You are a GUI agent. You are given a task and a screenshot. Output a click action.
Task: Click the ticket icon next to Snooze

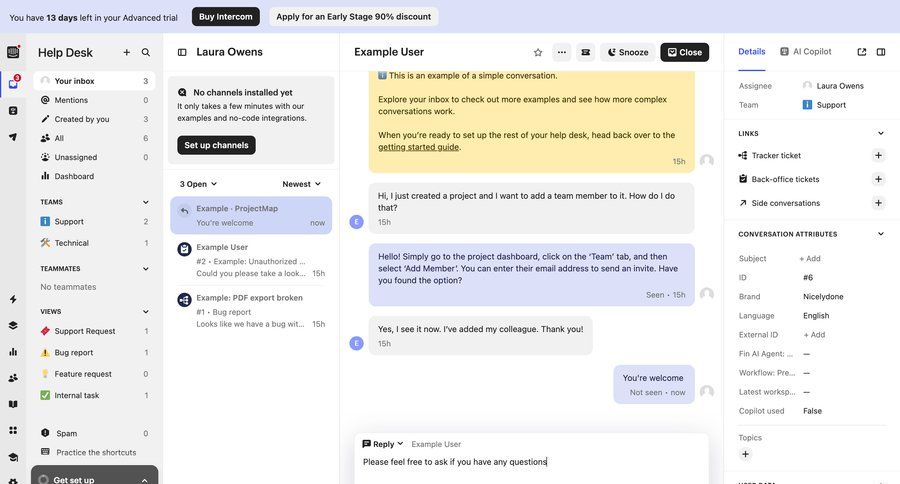tap(585, 52)
